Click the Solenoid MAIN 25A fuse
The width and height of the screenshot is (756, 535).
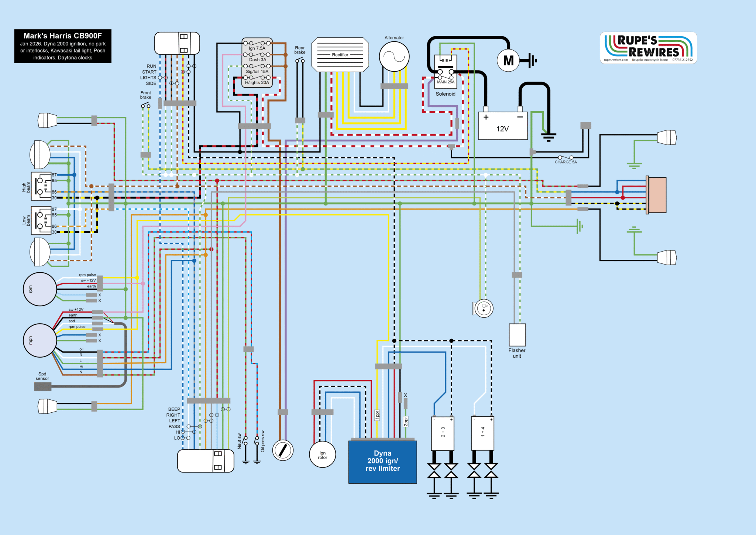point(446,77)
